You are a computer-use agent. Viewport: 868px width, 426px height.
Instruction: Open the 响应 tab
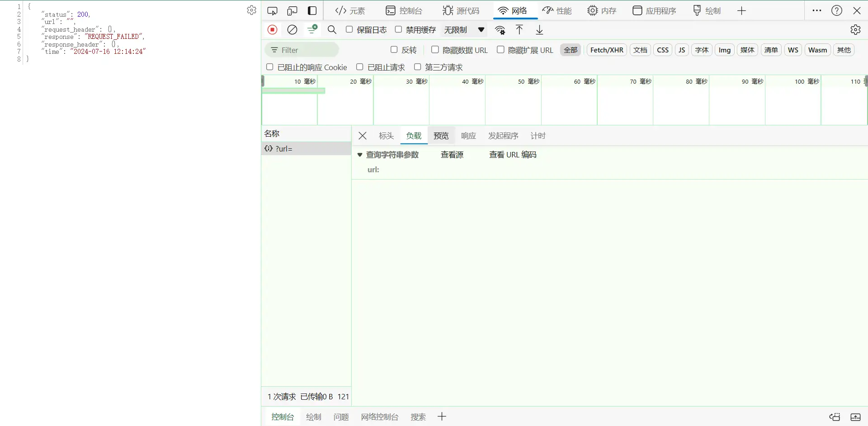[468, 136]
